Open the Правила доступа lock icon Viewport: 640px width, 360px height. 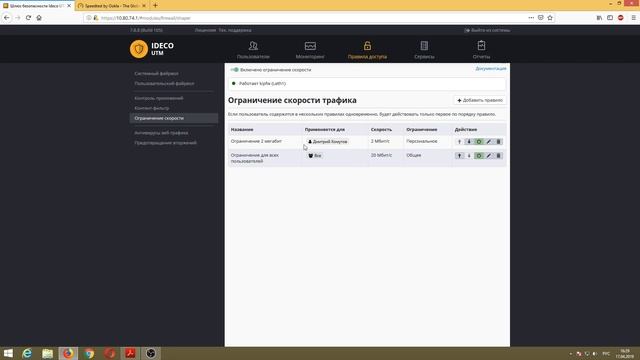click(367, 46)
